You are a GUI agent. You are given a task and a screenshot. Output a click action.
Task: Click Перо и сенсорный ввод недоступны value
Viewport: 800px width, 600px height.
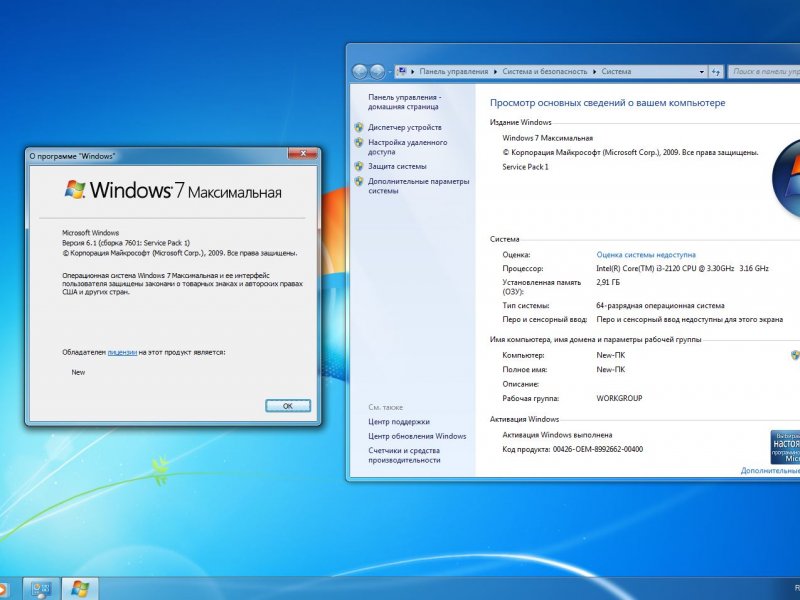[689, 319]
